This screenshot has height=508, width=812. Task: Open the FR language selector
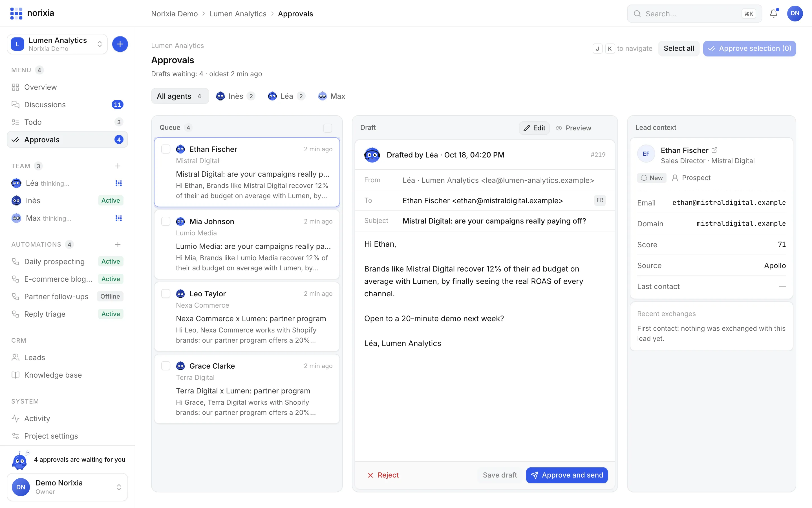tap(600, 200)
